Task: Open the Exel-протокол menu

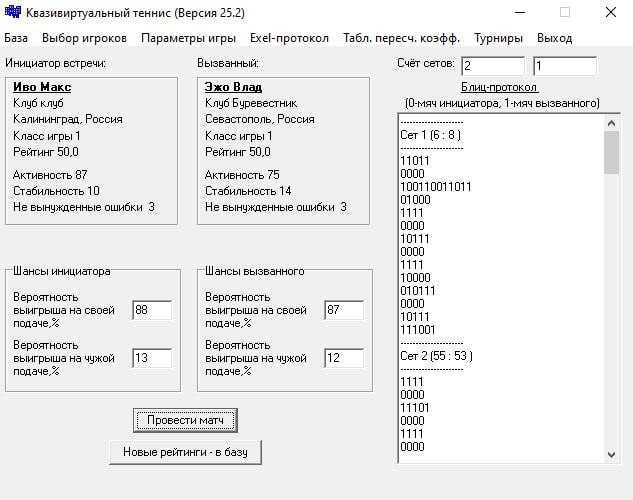Action: point(289,38)
